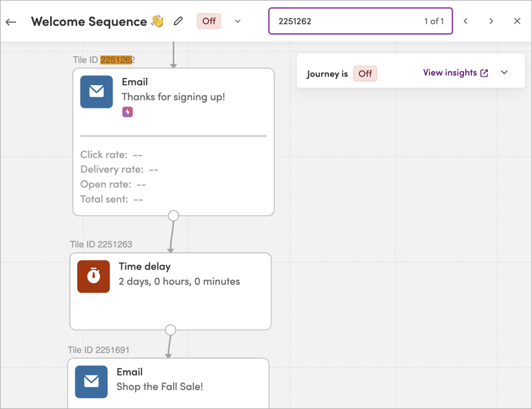Viewport: 532px width, 409px height.
Task: Click the 1 of 1 result counter
Action: 434,21
